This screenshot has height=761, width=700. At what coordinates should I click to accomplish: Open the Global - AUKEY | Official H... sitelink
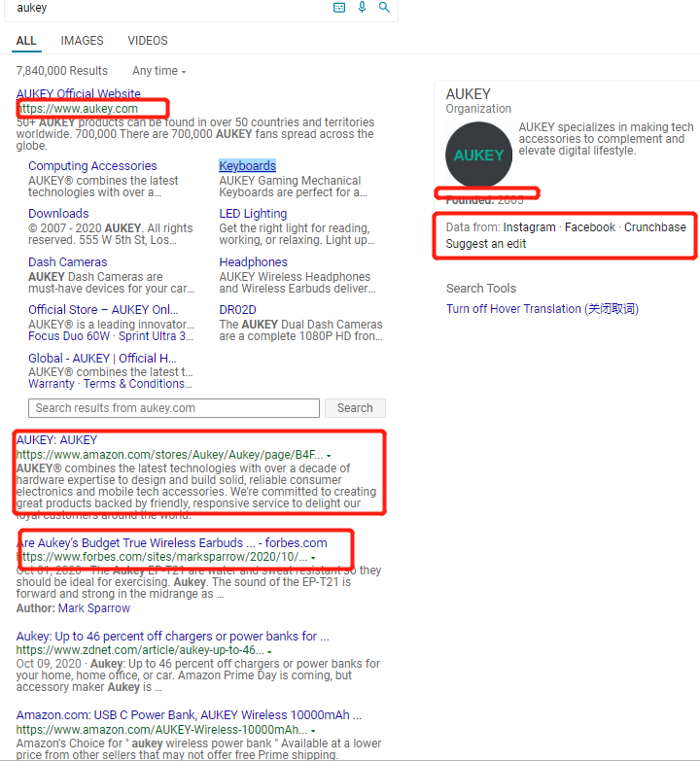coord(102,359)
